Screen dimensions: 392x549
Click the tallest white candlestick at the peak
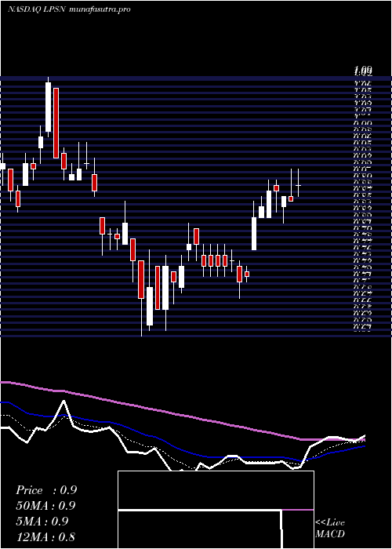[49, 107]
